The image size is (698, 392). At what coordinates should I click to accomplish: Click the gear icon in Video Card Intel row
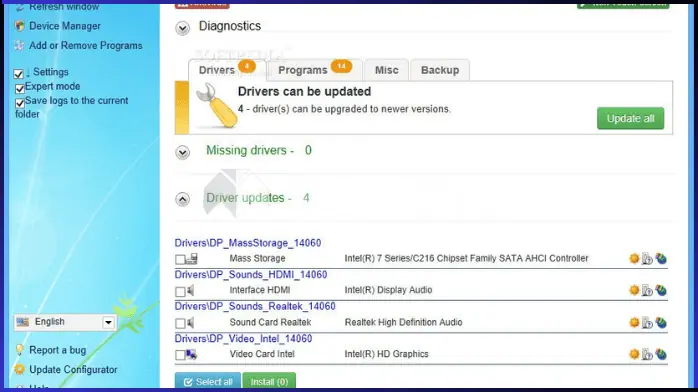[634, 354]
